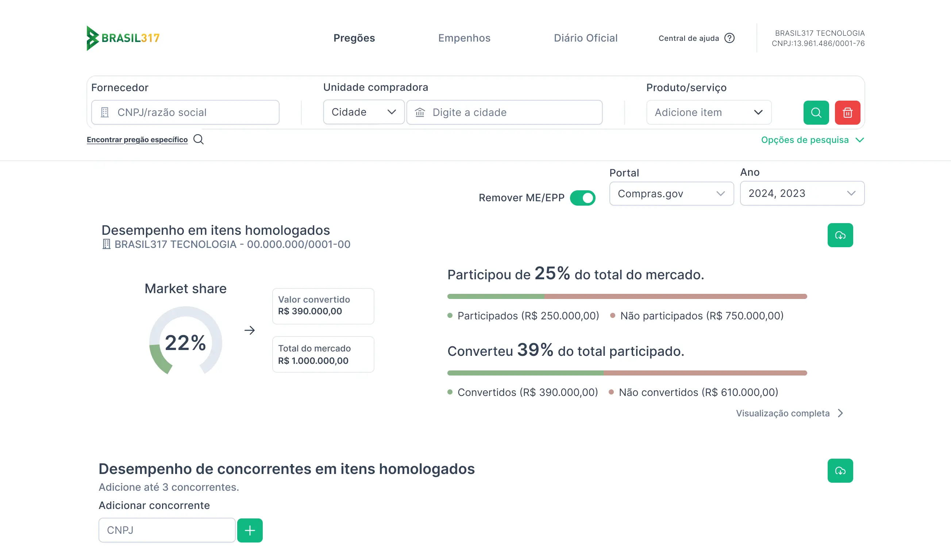Screen dimensions: 951x560
Task: Open the Portal dropdown showing Compras.gov
Action: 671,194
